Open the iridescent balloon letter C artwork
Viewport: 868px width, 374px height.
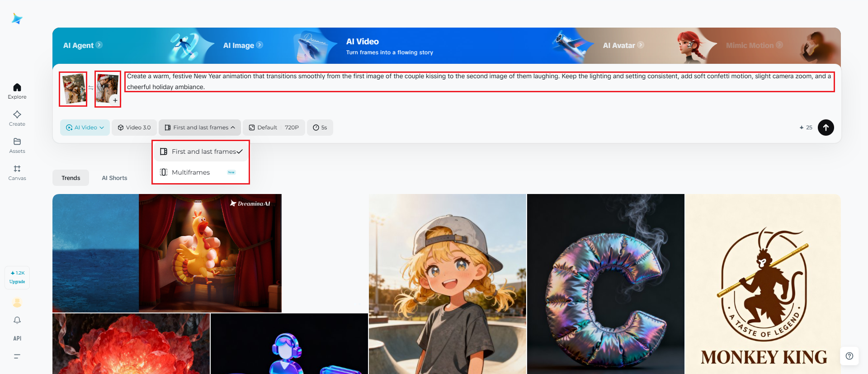coord(606,284)
